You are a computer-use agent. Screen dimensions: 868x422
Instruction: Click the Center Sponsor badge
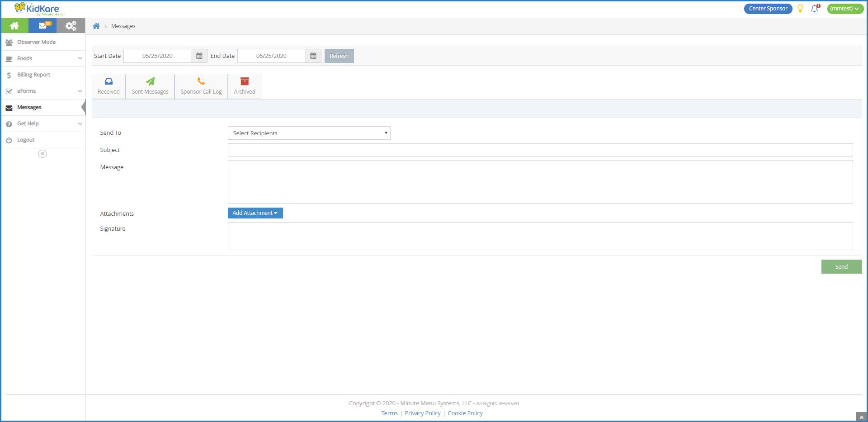pos(768,9)
